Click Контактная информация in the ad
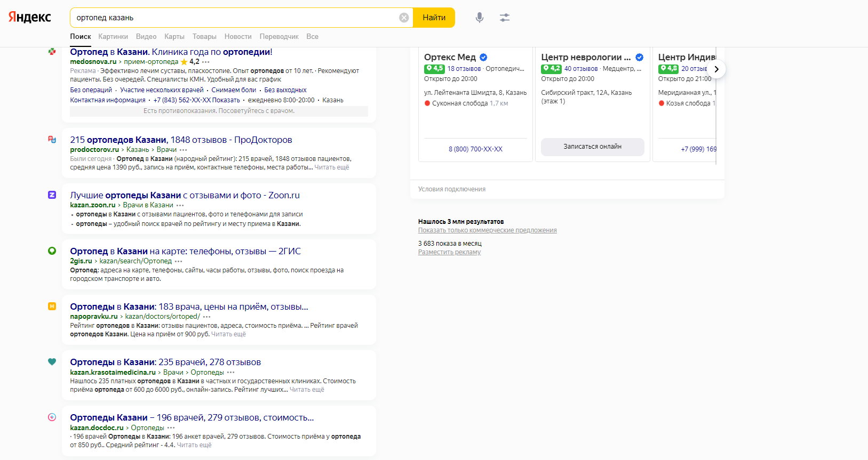 108,100
